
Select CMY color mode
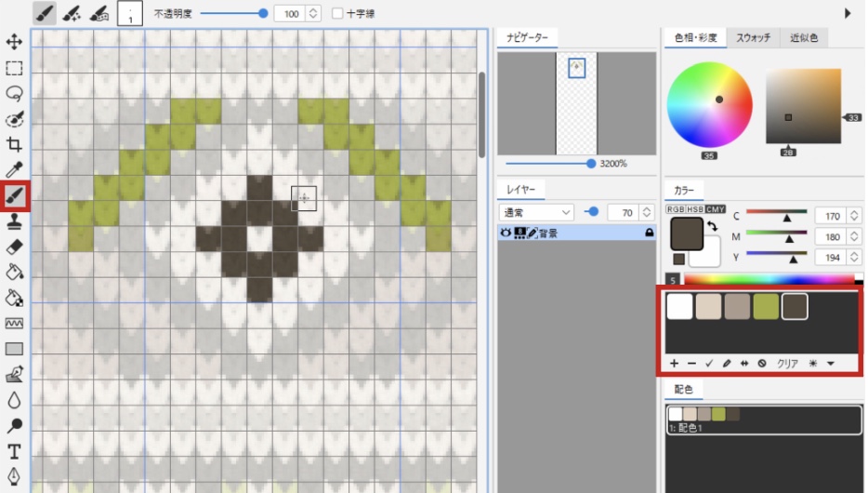pos(716,209)
